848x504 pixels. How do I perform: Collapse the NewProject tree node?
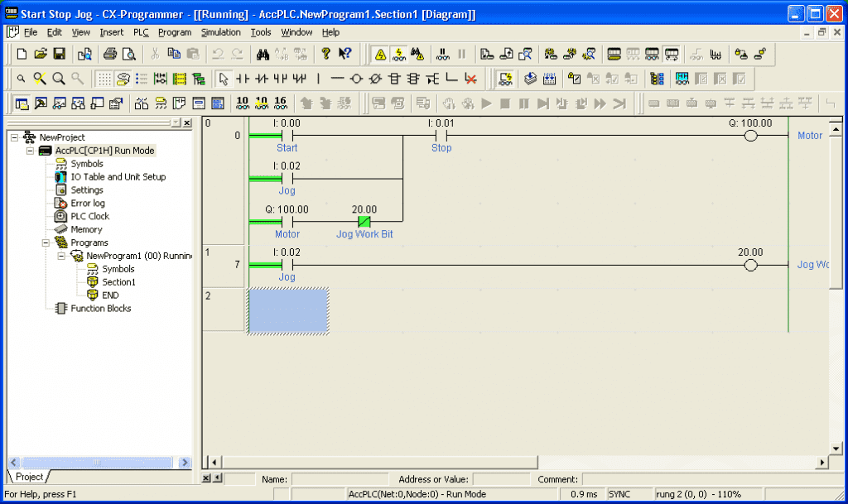pos(14,137)
